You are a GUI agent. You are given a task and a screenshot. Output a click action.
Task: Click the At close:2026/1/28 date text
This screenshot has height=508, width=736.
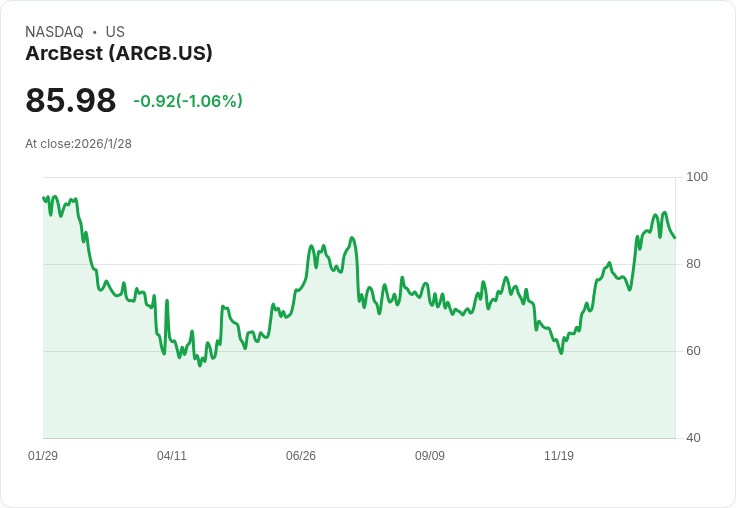pyautogui.click(x=78, y=144)
